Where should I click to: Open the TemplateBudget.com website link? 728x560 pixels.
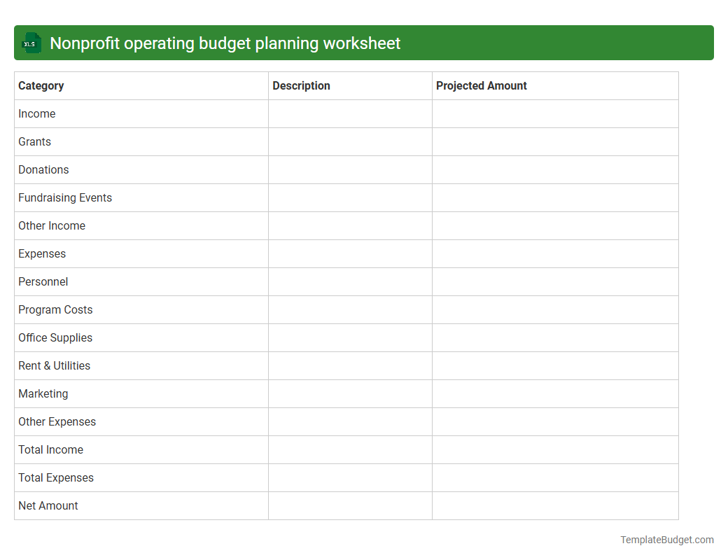(666, 540)
